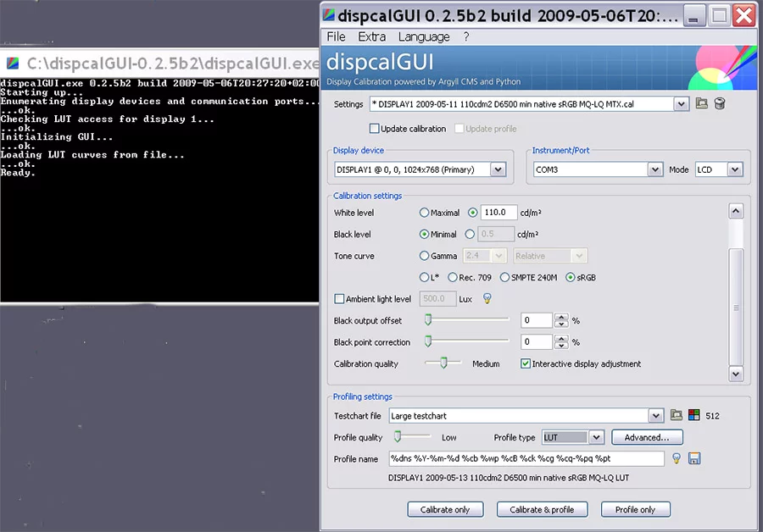This screenshot has width=763, height=532.
Task: Click the Black output offset percent field
Action: (x=537, y=320)
